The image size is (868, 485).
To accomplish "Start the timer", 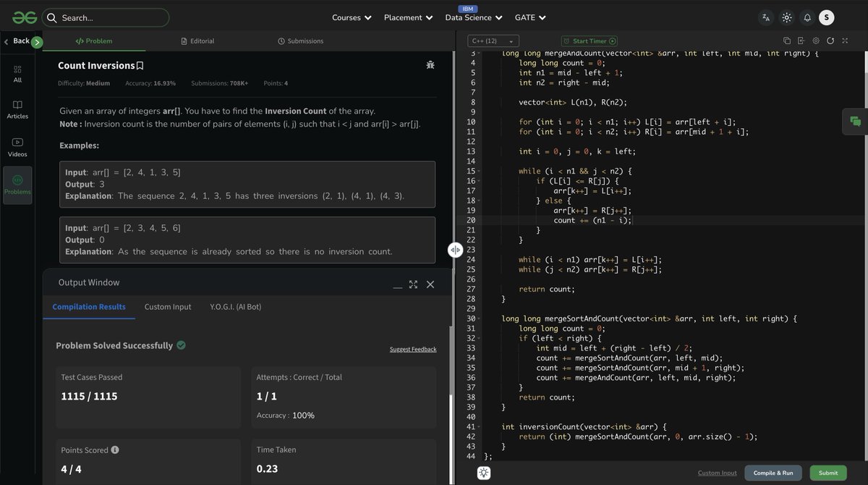I will [x=590, y=41].
